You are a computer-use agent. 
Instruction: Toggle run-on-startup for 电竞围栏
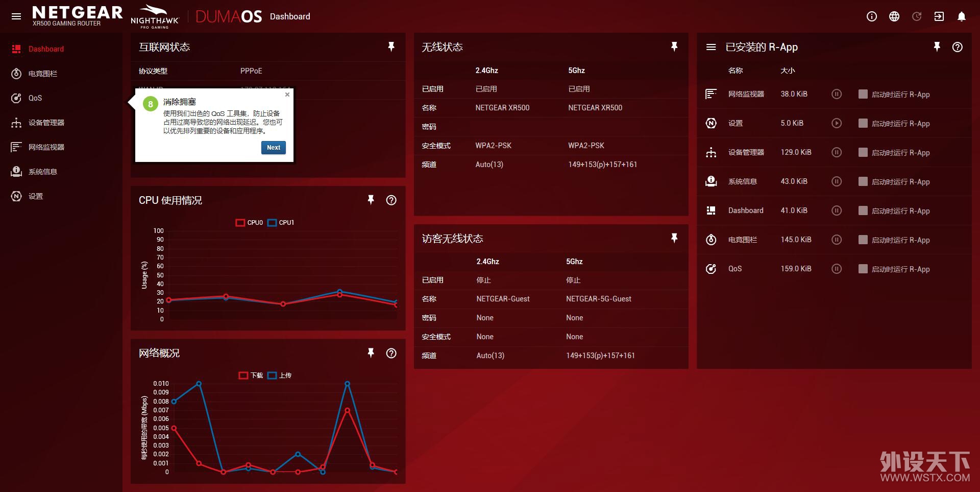pos(863,240)
